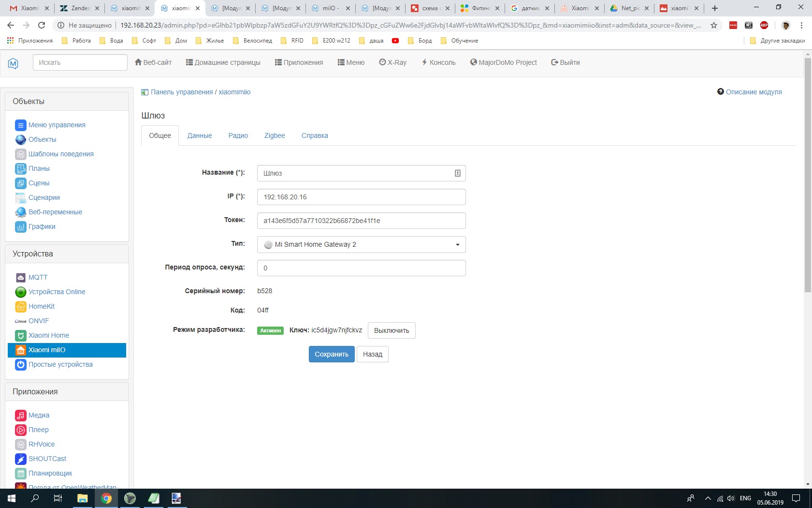This screenshot has height=508, width=812.
Task: Open the Работа bookmarks folder
Action: [x=76, y=41]
